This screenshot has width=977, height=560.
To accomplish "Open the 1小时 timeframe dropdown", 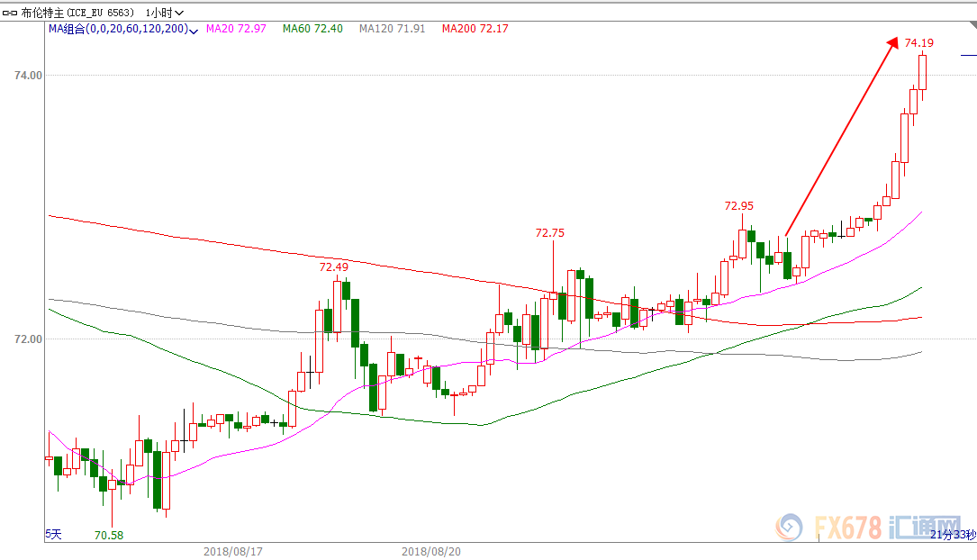I will (165, 13).
